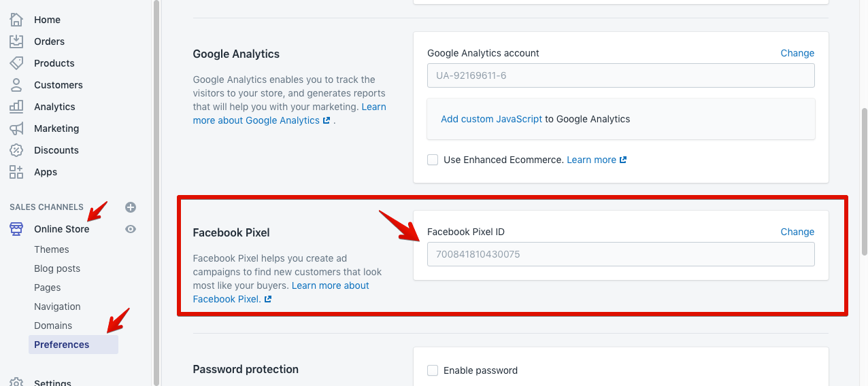Click the Home house icon

coord(16,20)
